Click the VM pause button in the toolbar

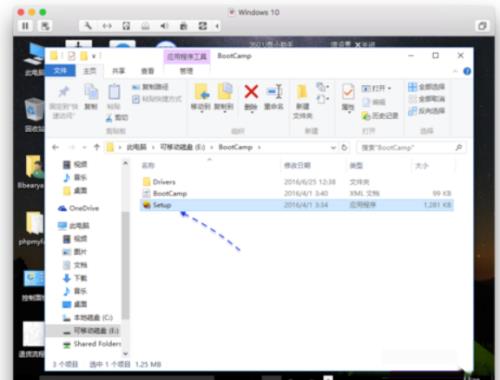25,26
